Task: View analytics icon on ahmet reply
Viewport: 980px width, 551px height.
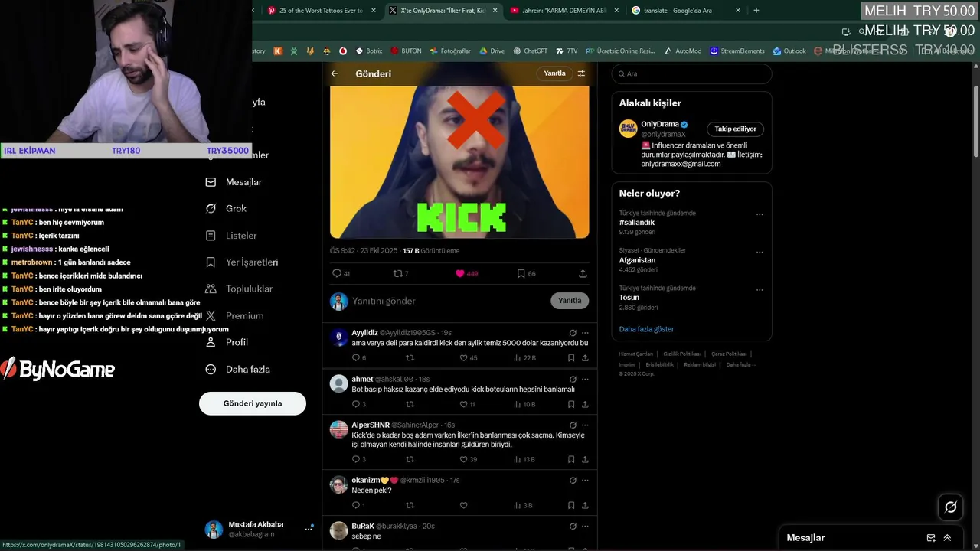Action: (518, 404)
